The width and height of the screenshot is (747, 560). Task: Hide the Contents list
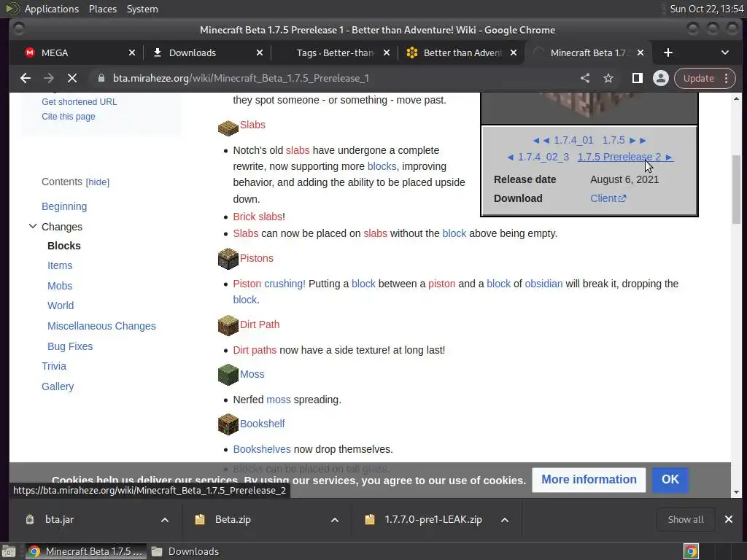(98, 182)
